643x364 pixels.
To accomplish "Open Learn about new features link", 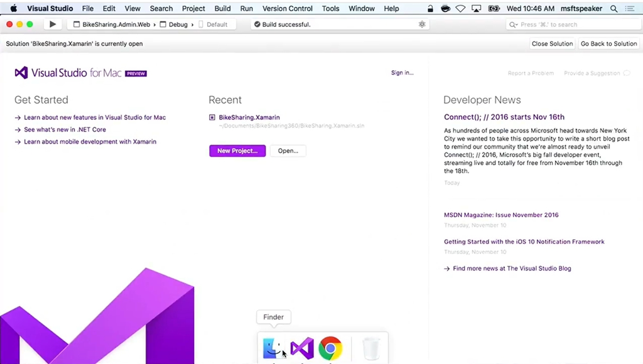I will pos(95,117).
